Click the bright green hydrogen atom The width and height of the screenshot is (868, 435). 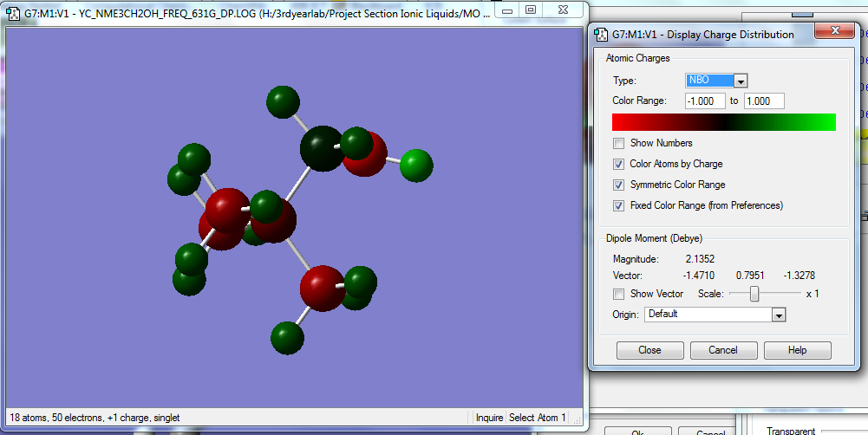[x=416, y=164]
